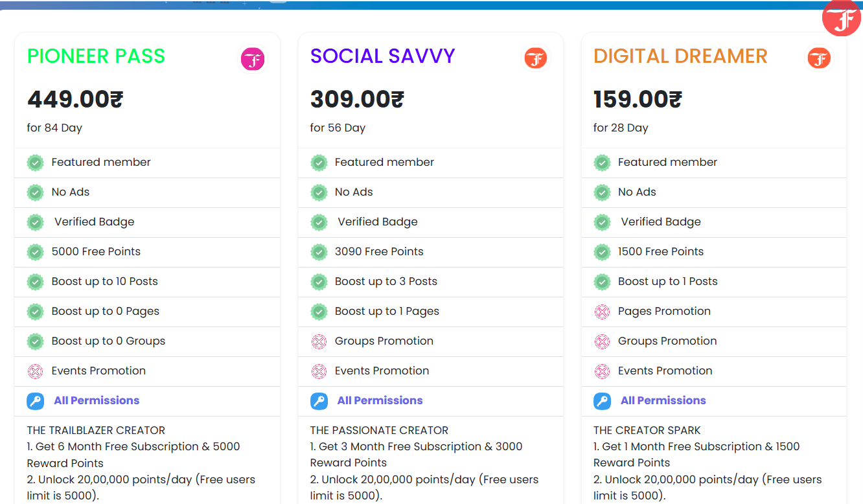This screenshot has height=504, width=863.
Task: Click the key icon in Social Savvy card
Action: 319,401
